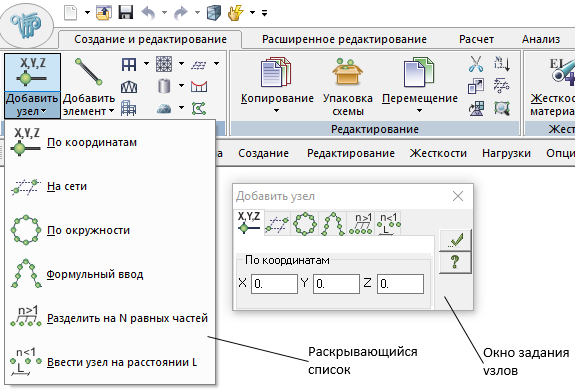
Task: Switch to Создание и редактирование ribbon tab
Action: pos(150,39)
